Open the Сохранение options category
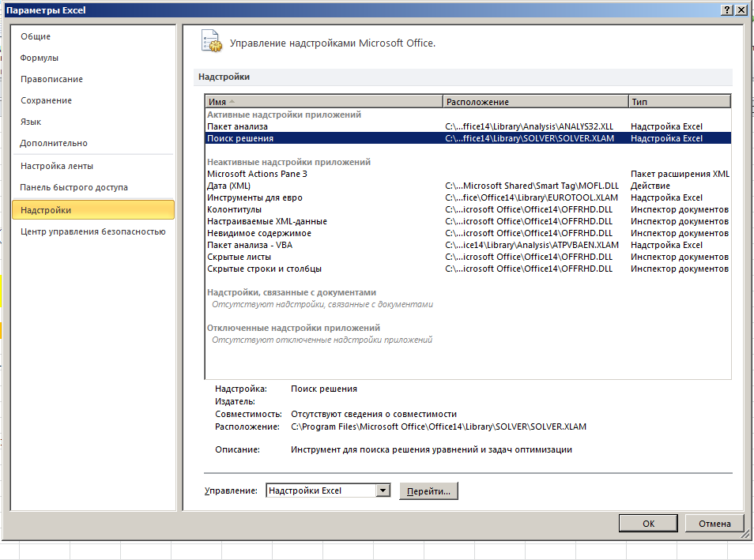Viewport: 754px width, 560px height. 46,100
